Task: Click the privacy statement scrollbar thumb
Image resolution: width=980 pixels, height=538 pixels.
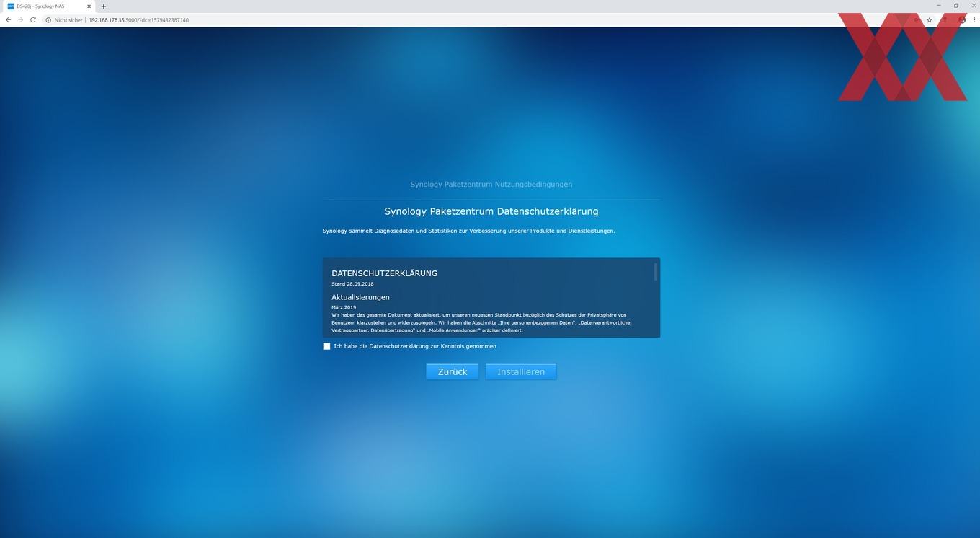Action: 656,272
